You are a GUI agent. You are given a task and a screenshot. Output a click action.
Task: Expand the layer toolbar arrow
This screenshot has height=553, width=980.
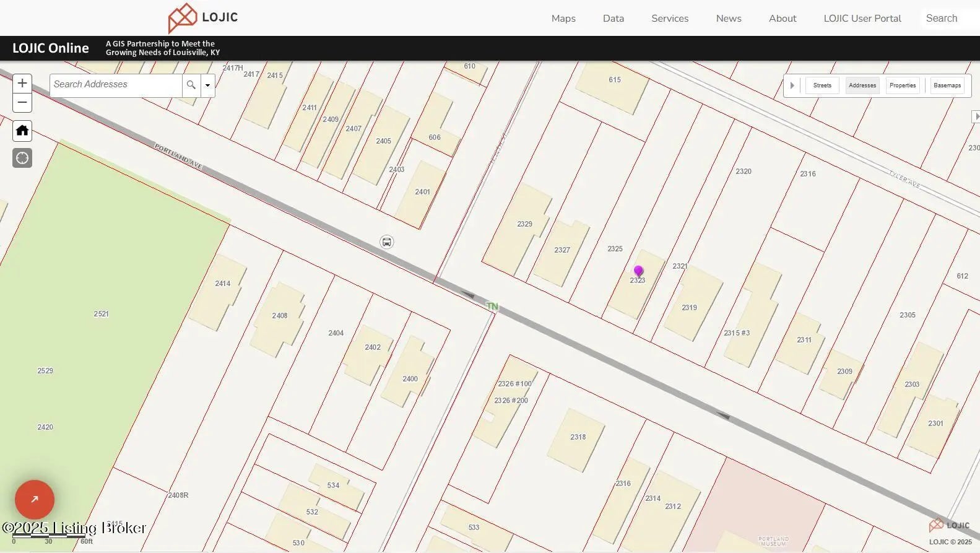click(792, 85)
